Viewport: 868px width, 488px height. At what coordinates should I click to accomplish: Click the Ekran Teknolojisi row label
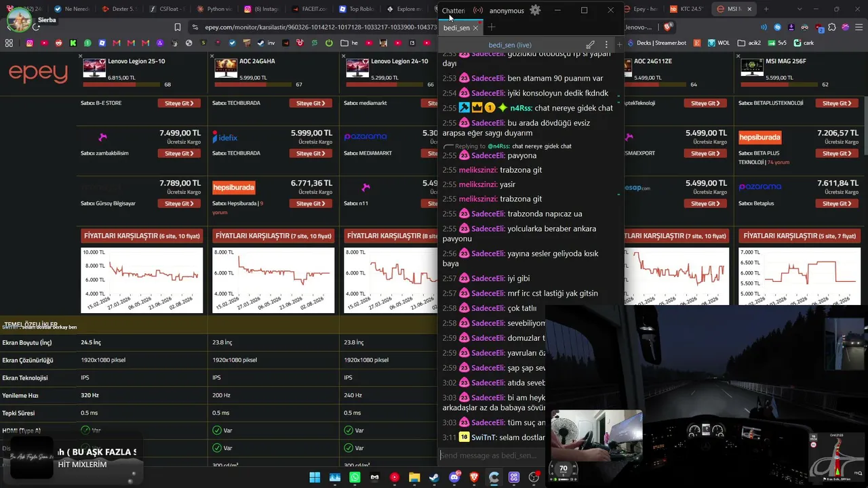click(25, 378)
